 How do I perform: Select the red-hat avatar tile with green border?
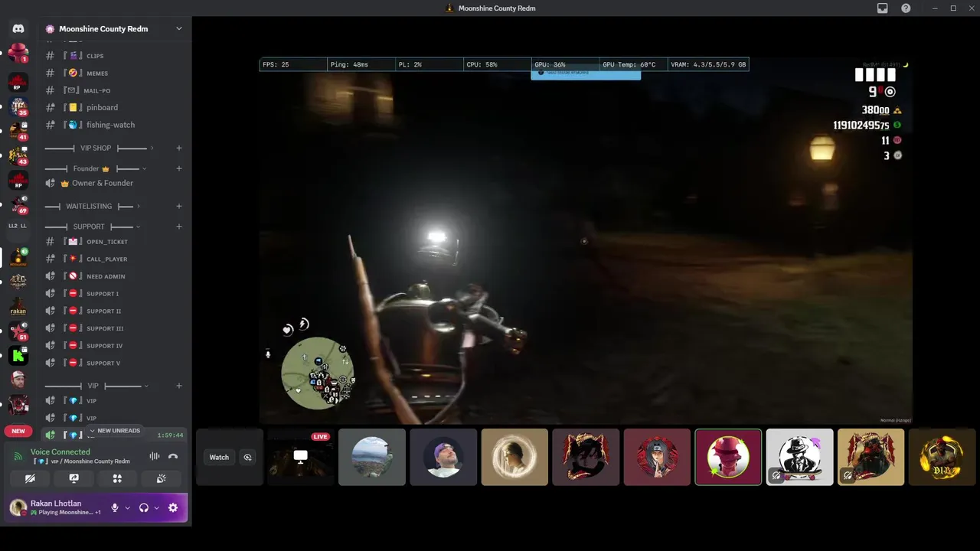728,457
